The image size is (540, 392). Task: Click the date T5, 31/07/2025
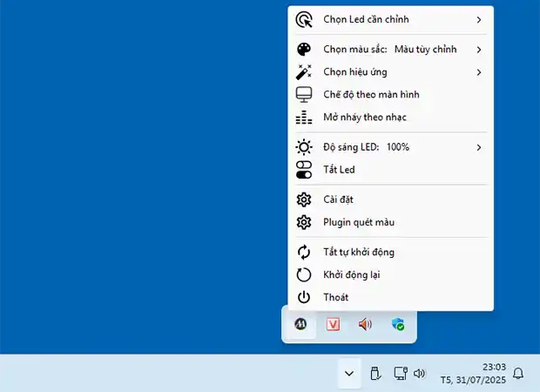(x=473, y=380)
